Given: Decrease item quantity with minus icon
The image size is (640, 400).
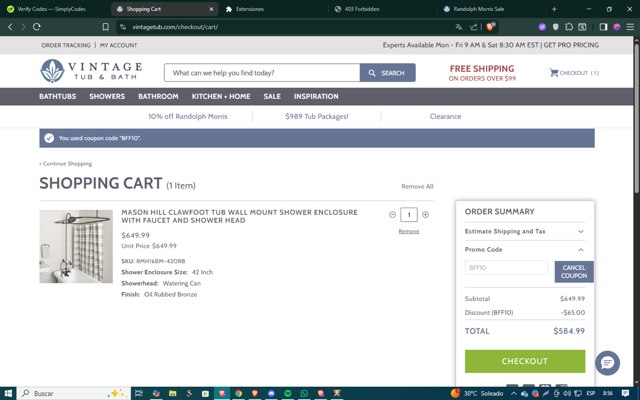Looking at the screenshot, I should tap(392, 215).
